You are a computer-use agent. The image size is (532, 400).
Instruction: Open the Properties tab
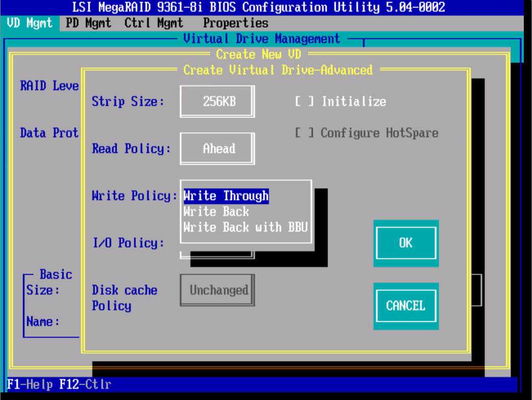235,23
